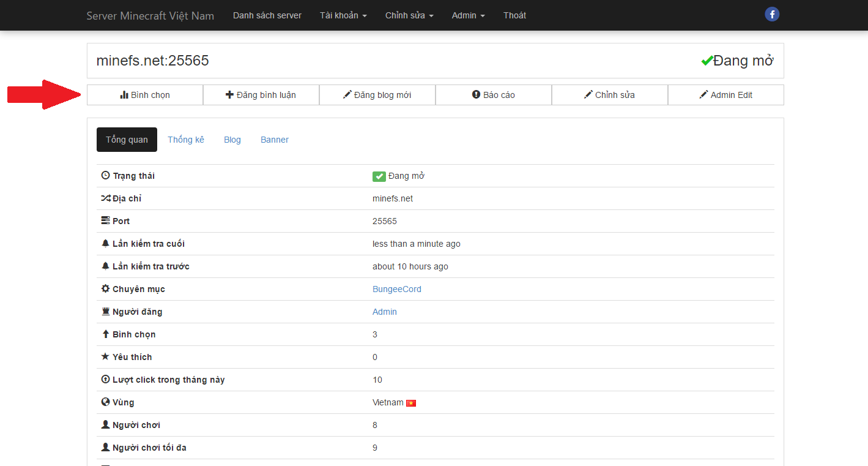
Task: Click the Người chơi tối đa label
Action: tap(150, 448)
